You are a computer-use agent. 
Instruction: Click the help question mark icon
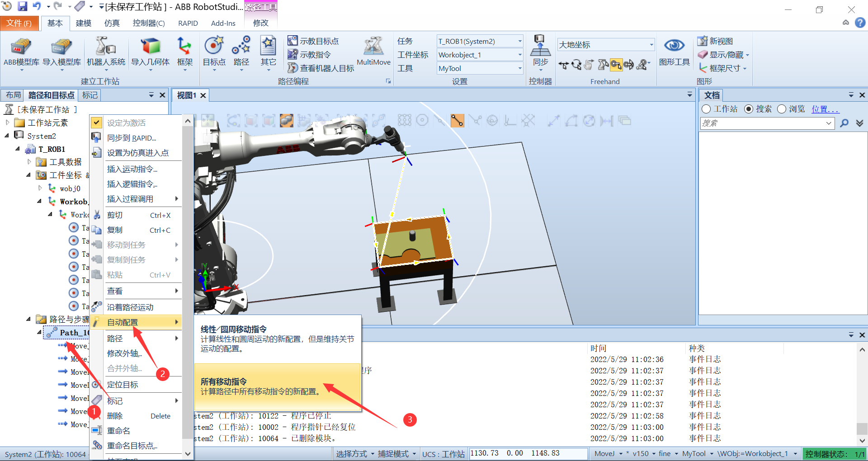point(860,23)
